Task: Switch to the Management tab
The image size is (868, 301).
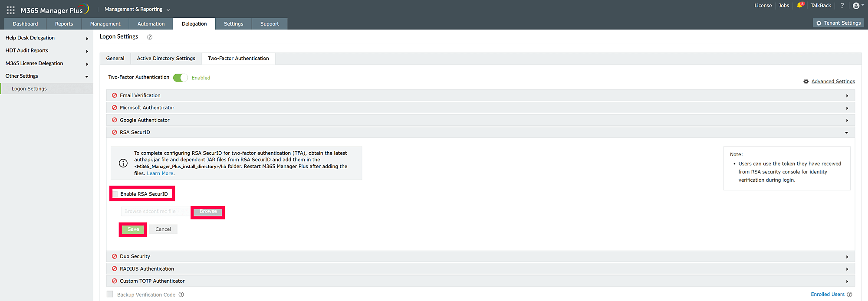Action: tap(105, 24)
